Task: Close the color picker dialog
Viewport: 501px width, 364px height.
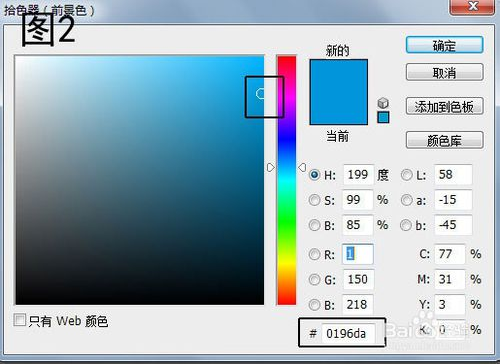Action: point(472,7)
